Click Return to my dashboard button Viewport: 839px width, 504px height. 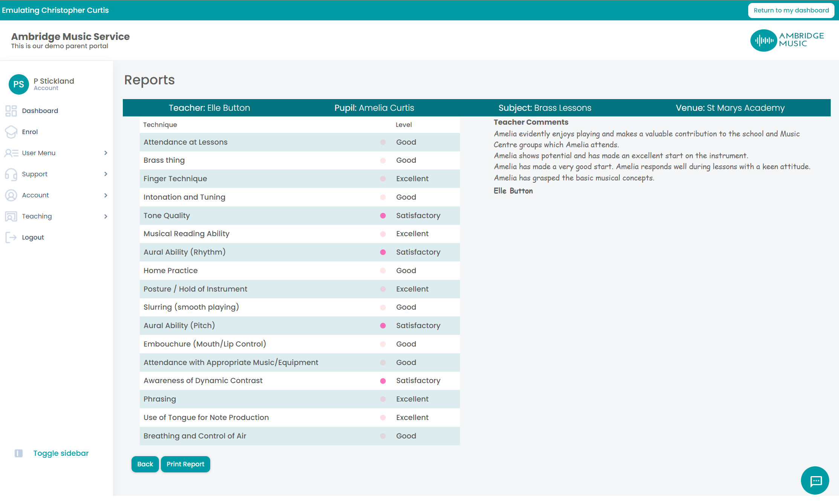(791, 10)
